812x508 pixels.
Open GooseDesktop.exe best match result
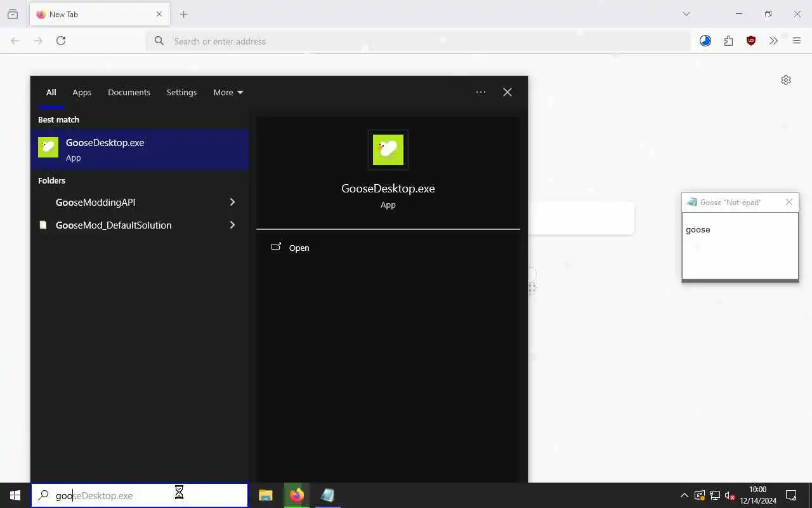coord(140,150)
